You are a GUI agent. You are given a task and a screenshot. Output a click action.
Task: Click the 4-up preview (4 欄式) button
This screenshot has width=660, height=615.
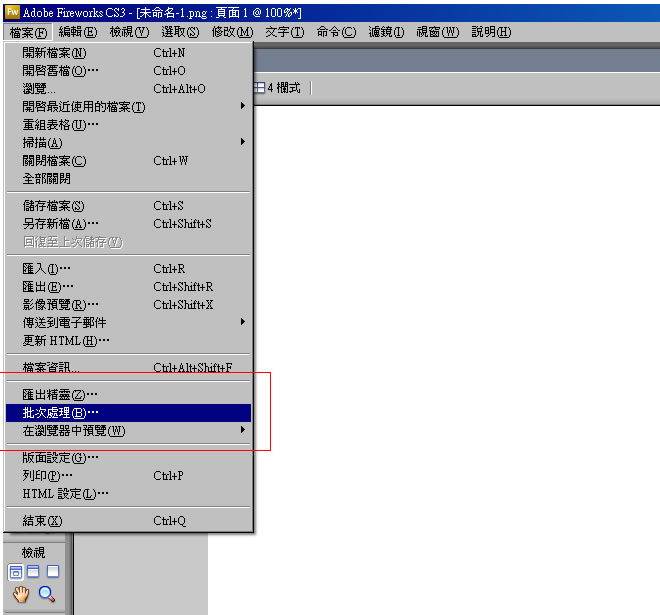click(x=278, y=88)
